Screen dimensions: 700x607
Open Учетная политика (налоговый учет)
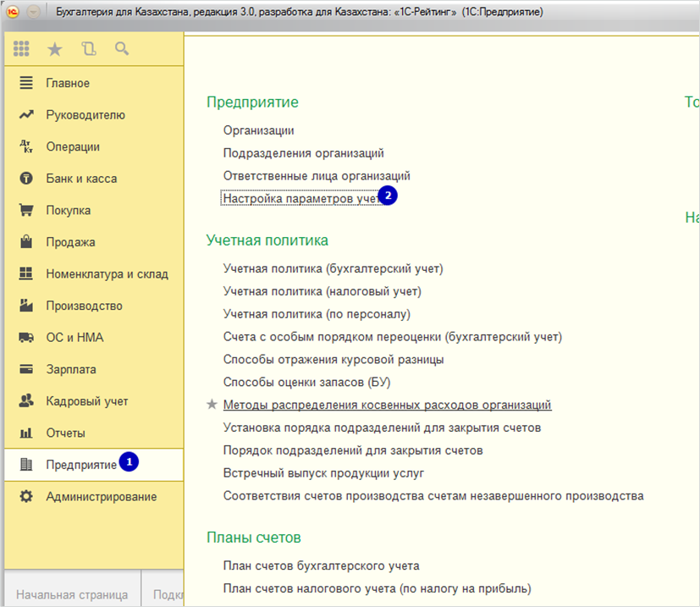[x=322, y=291]
